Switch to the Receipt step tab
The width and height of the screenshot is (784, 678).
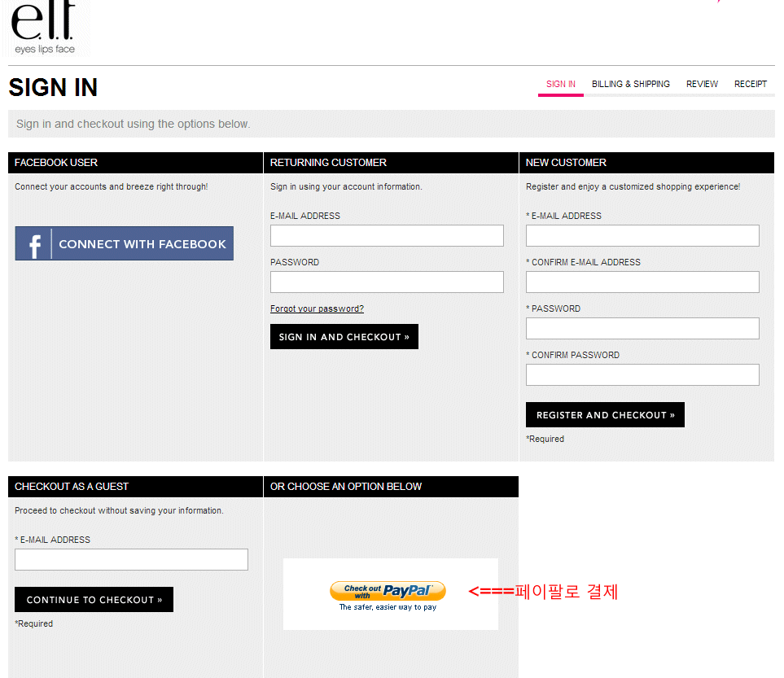(750, 84)
